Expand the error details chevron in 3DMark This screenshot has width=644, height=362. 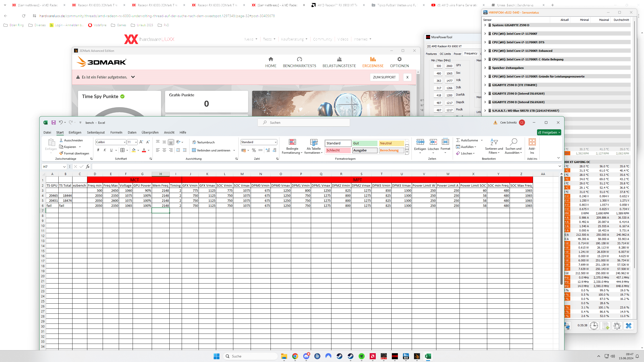pos(133,77)
